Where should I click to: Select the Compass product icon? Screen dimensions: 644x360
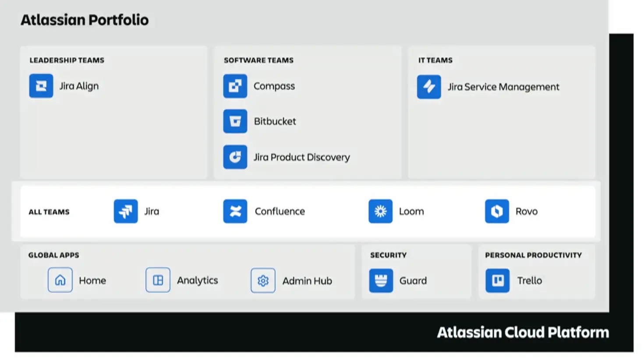235,86
